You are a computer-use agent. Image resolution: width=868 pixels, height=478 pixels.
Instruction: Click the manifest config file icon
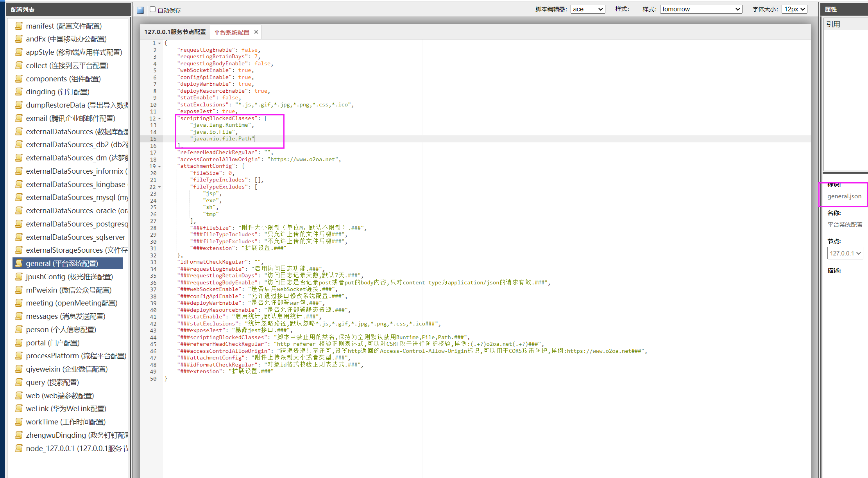(18, 26)
